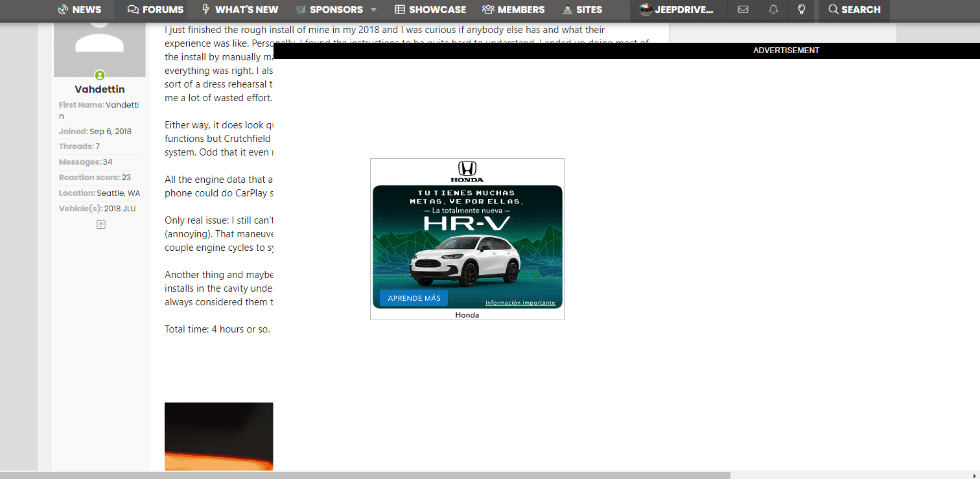The image size is (980, 479).
Task: Open the alerts bell icon
Action: coord(773,10)
